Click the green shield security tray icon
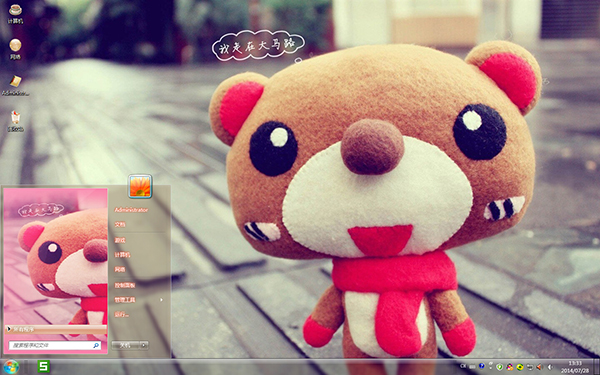The image size is (600, 375). (x=500, y=367)
